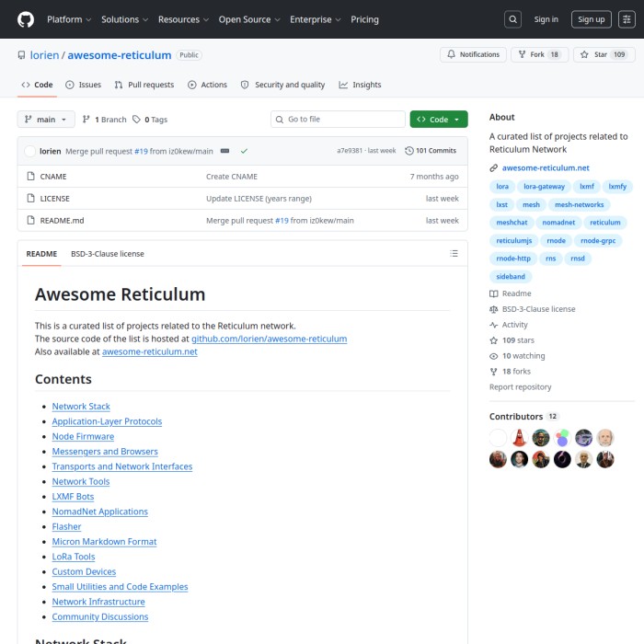This screenshot has height=644, width=644.
Task: Open the Open Source dropdown
Action: [249, 19]
